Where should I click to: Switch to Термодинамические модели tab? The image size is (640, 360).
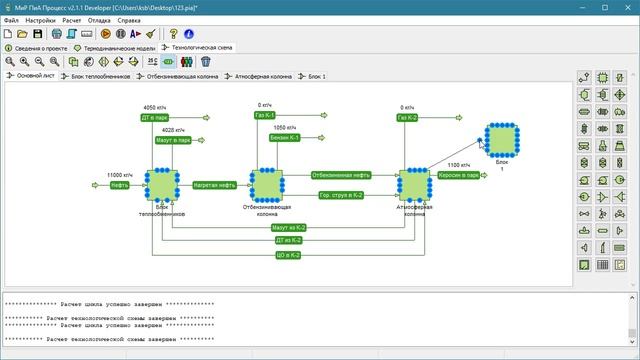pyautogui.click(x=115, y=48)
